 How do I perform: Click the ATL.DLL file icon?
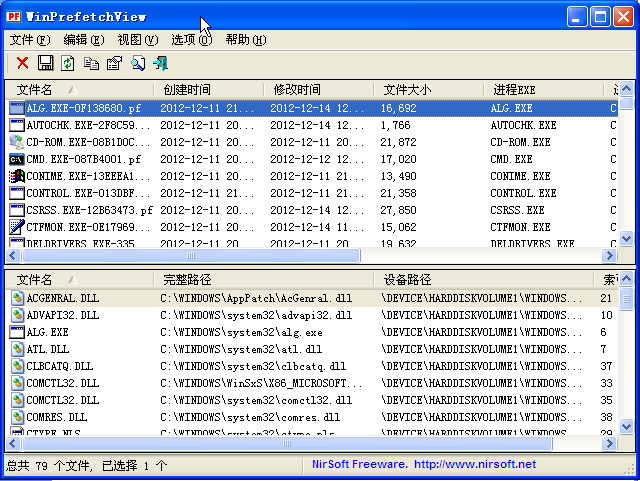[17, 349]
